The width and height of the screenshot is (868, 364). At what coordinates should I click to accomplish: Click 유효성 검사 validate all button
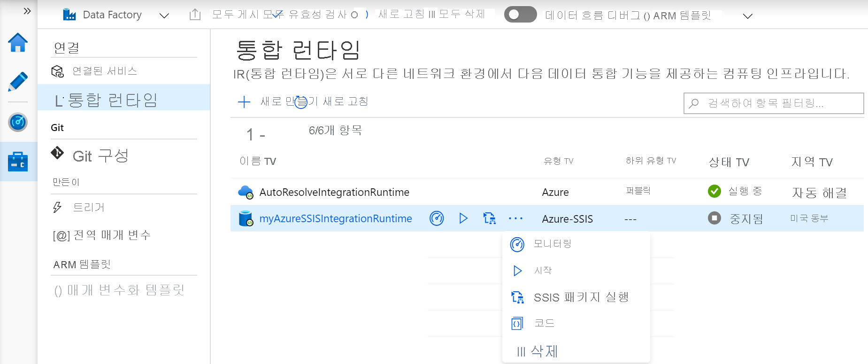pyautogui.click(x=317, y=15)
